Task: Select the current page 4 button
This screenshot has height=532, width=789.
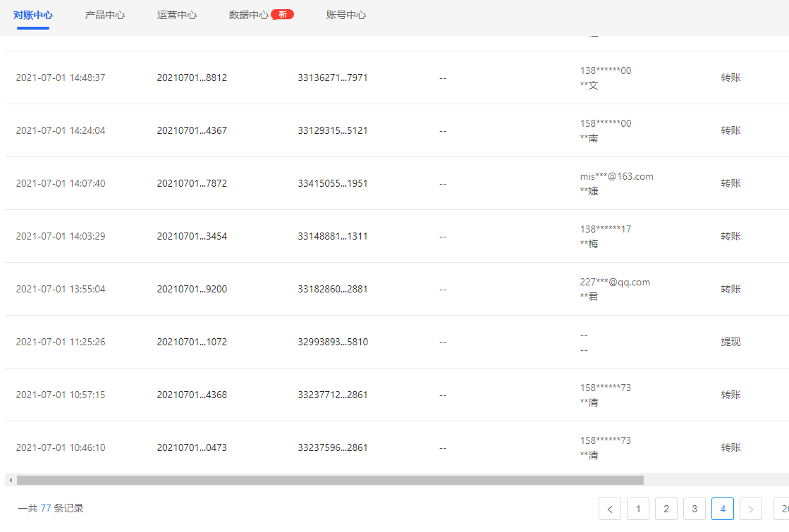Action: pyautogui.click(x=723, y=509)
